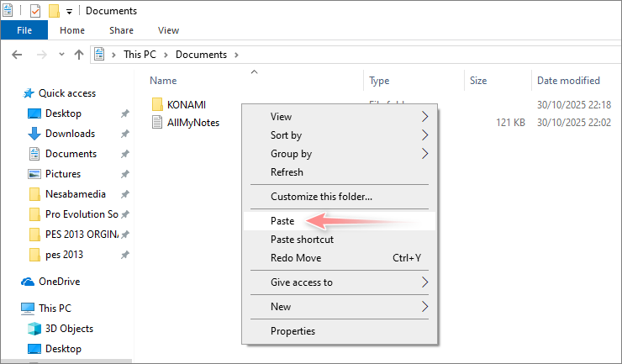Image resolution: width=622 pixels, height=364 pixels.
Task: Select the KONAMI folder icon
Action: coord(157,104)
